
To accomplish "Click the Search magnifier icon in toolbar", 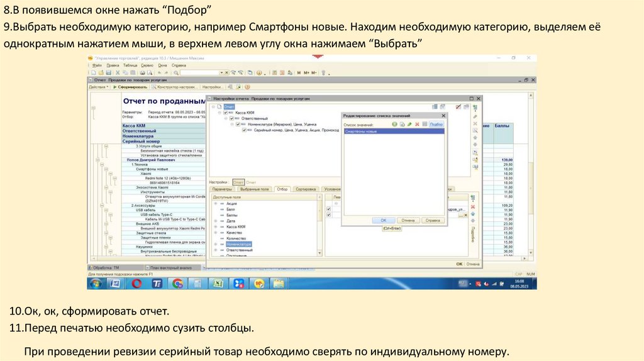I will (x=176, y=73).
